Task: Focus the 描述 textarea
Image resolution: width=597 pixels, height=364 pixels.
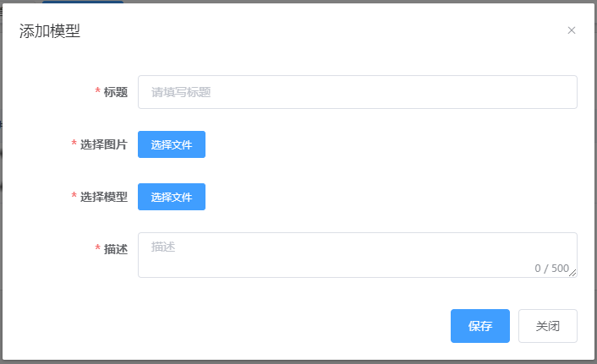Action: [358, 255]
